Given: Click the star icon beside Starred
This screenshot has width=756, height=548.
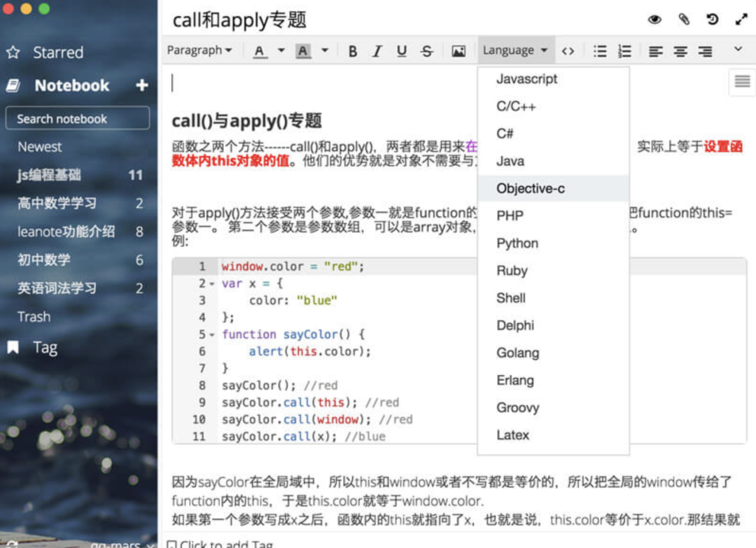Looking at the screenshot, I should point(13,52).
